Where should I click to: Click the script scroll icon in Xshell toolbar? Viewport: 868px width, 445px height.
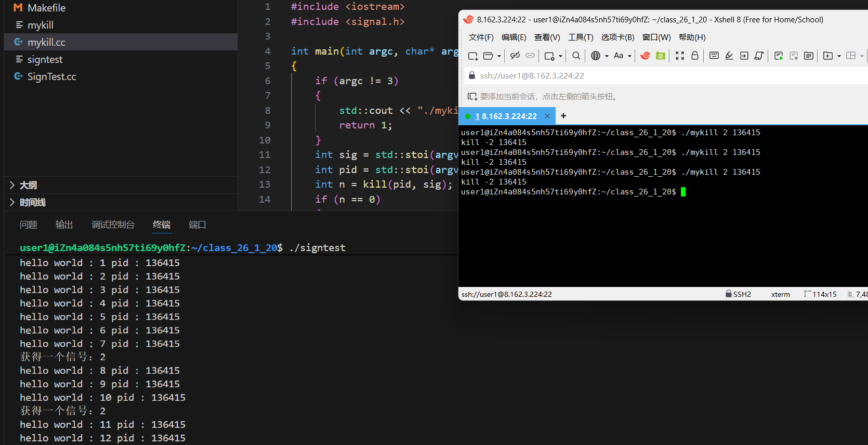pyautogui.click(x=759, y=56)
